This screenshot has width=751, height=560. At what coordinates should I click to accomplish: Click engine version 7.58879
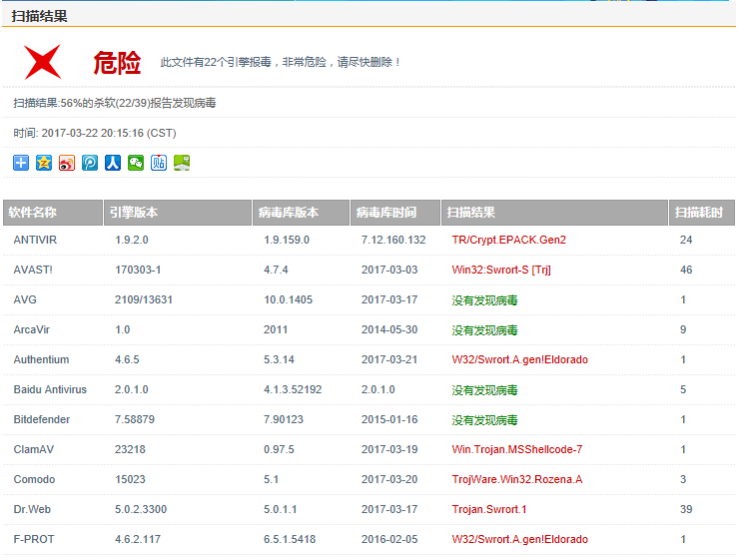click(x=135, y=420)
